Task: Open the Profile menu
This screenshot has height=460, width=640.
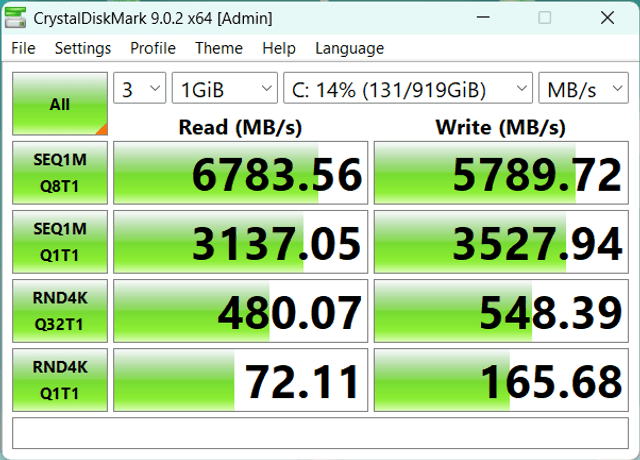Action: (153, 48)
